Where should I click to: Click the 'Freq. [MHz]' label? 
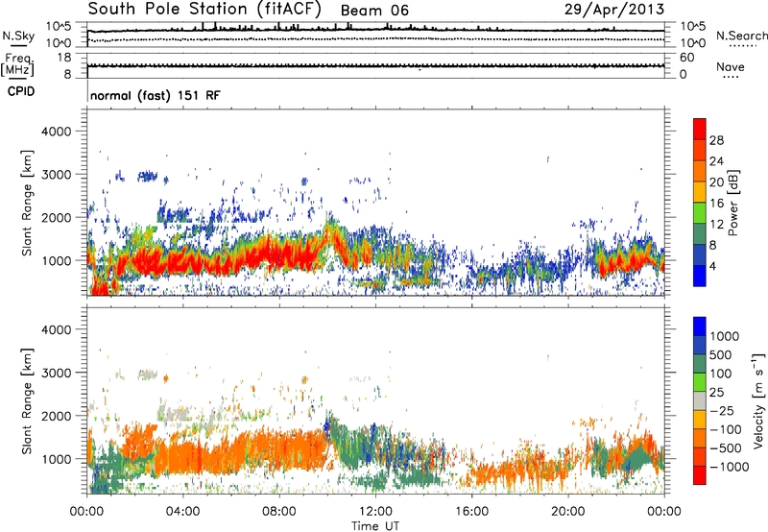(17, 64)
